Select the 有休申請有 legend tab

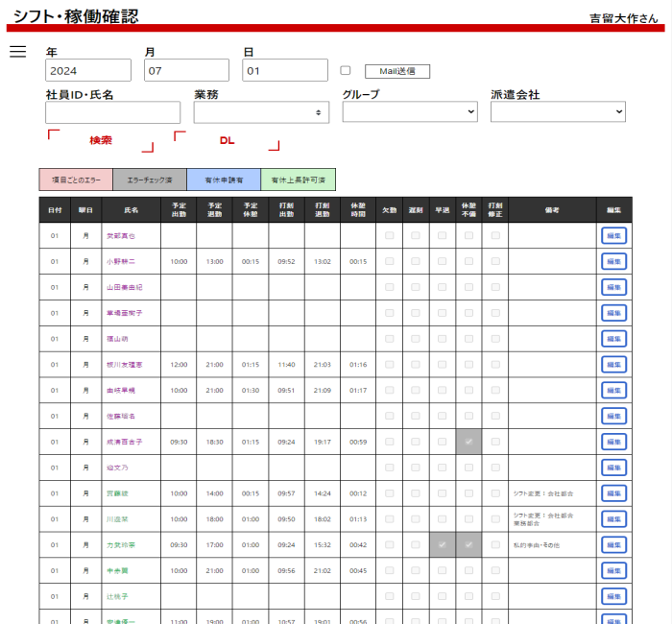[x=224, y=180]
